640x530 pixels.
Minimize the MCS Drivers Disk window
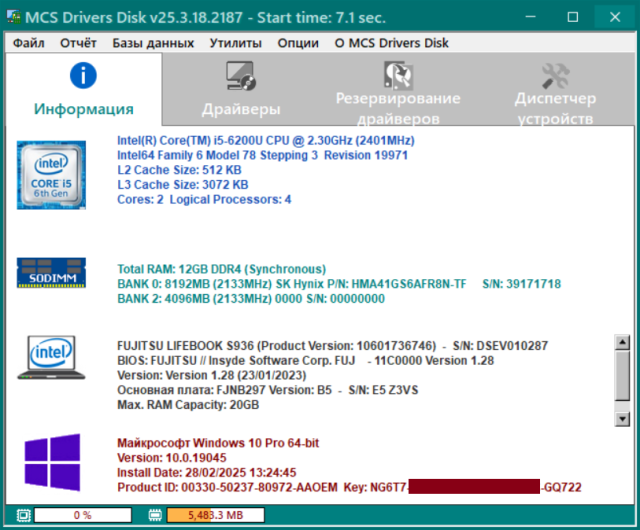(530, 17)
